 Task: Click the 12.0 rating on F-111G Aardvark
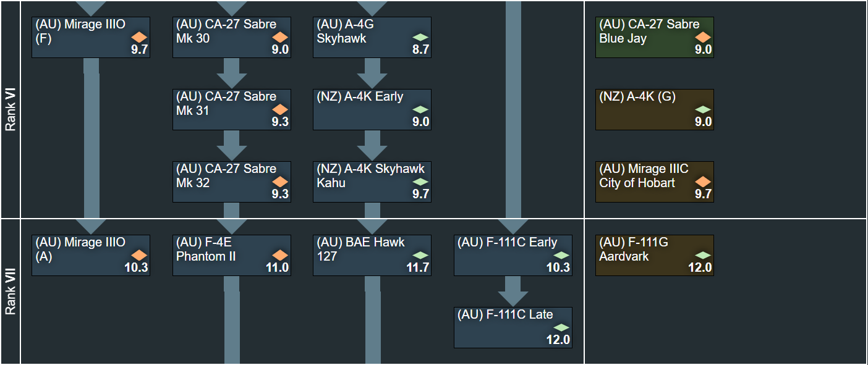pos(700,267)
